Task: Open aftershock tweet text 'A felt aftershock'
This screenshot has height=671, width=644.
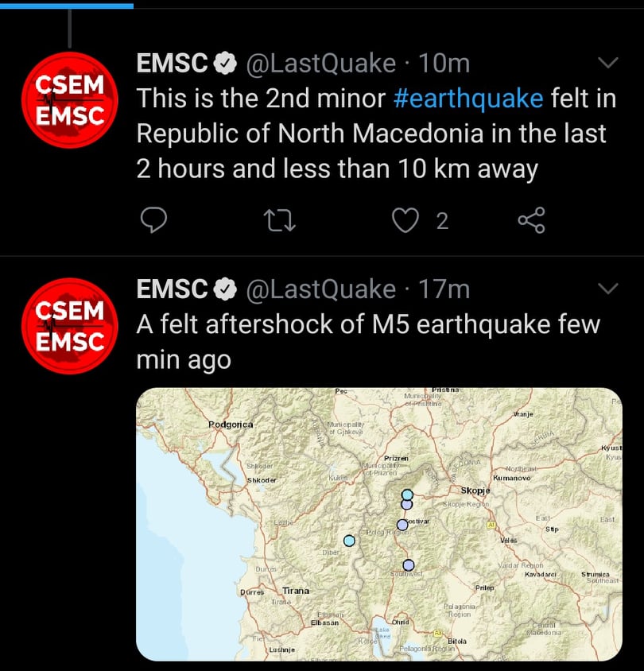Action: click(x=367, y=324)
